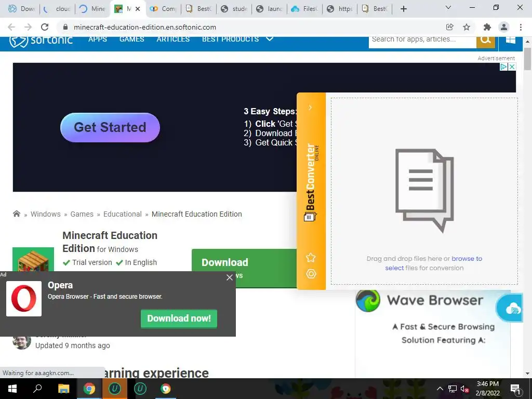Open the notification center icon
This screenshot has width=532, height=399.
tap(516, 389)
